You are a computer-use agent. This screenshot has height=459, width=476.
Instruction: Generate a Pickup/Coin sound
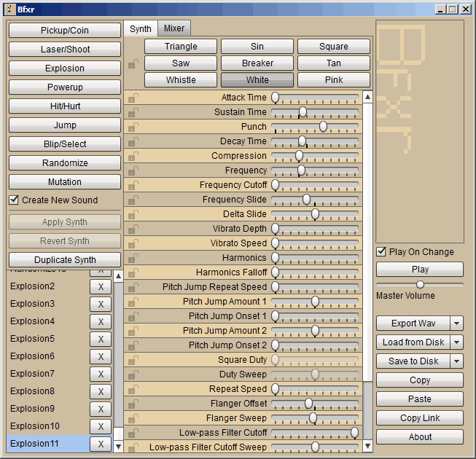[x=65, y=31]
